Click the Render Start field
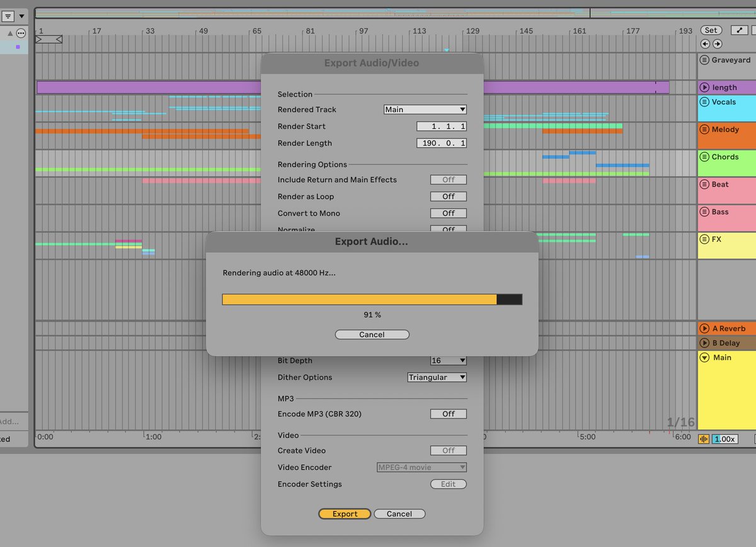Image resolution: width=756 pixels, height=547 pixels. click(442, 127)
